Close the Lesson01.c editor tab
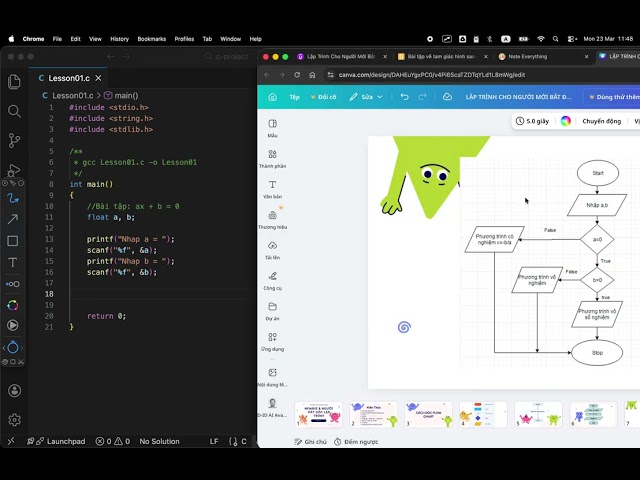640x480 pixels. click(98, 78)
